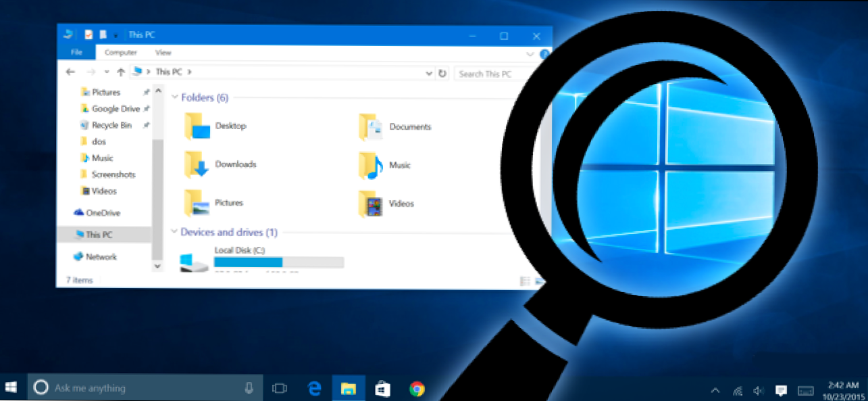Screen dimensions: 868x401
Task: Select the Desktop folder icon
Action: 197,126
